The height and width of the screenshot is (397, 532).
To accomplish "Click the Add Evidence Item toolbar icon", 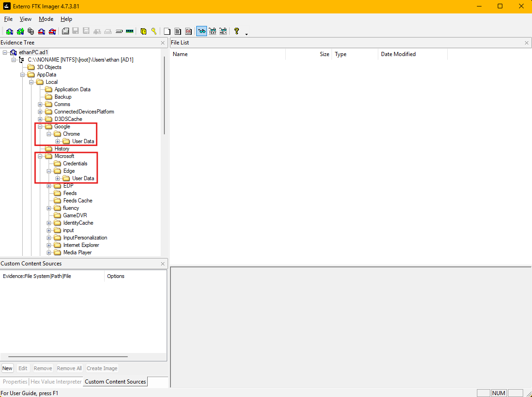I will click(9, 32).
